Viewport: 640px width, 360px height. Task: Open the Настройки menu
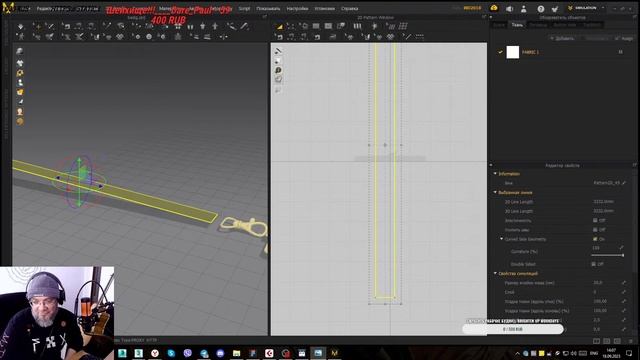(297, 9)
